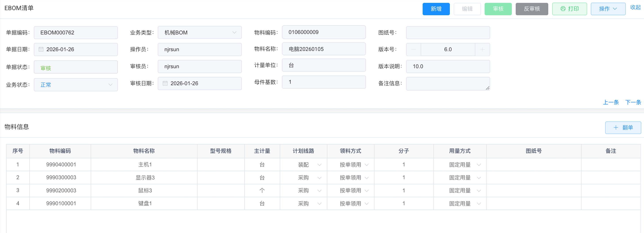
Task: Expand the 业务类型 dropdown showing 机械BOM
Action: pos(234,32)
